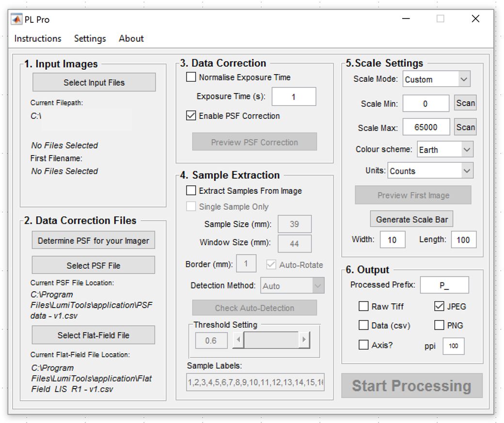Click the scale bar Length field
Screen dimensions: 504x423
coord(464,239)
